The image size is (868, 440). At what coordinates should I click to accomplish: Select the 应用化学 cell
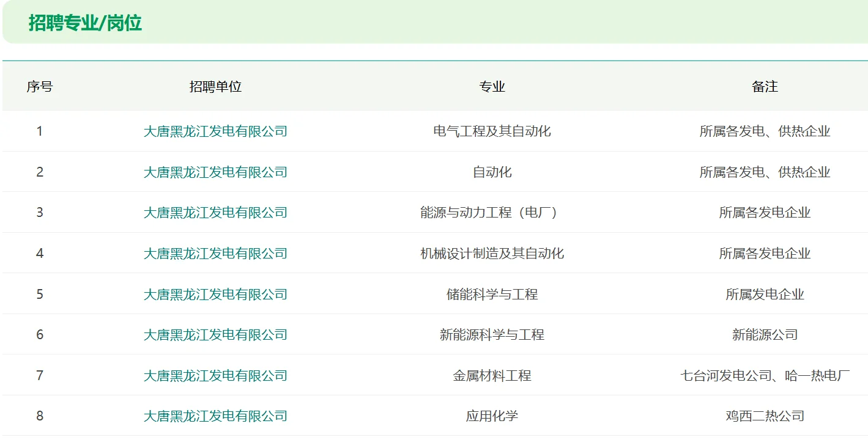pos(492,416)
